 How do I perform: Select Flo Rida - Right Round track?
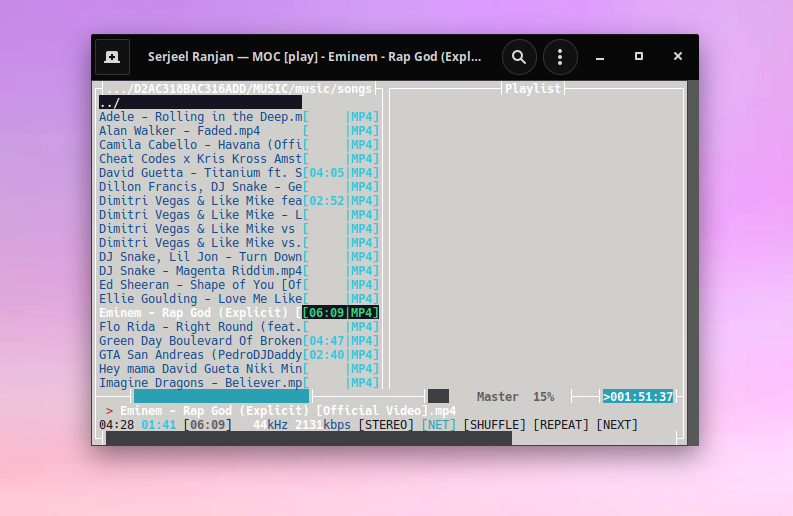point(239,327)
